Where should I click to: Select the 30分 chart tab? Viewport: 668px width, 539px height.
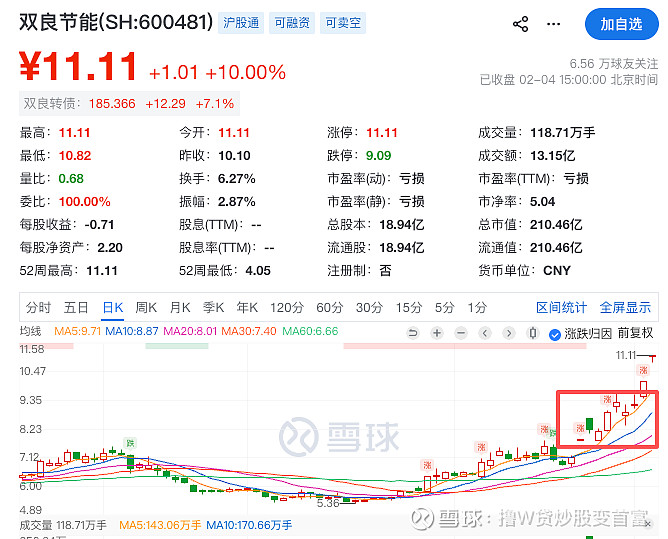[369, 307]
